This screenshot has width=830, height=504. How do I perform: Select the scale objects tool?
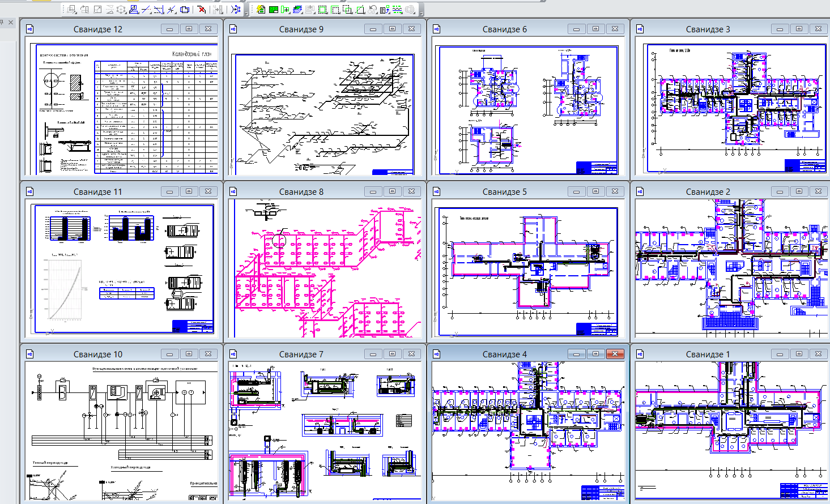(97, 10)
